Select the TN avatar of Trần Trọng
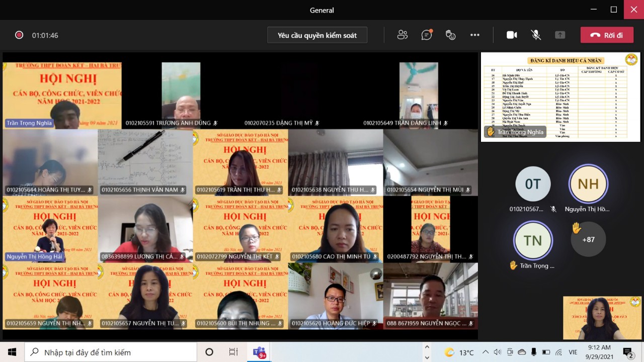The width and height of the screenshot is (644, 362). coord(533,240)
